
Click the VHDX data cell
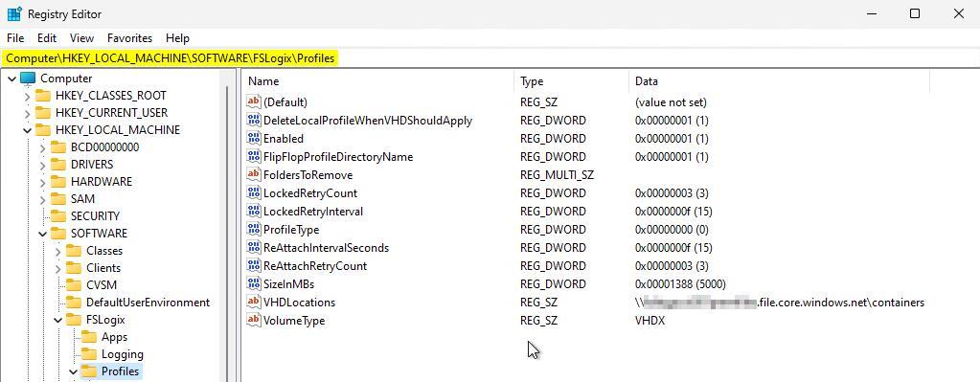coord(650,320)
